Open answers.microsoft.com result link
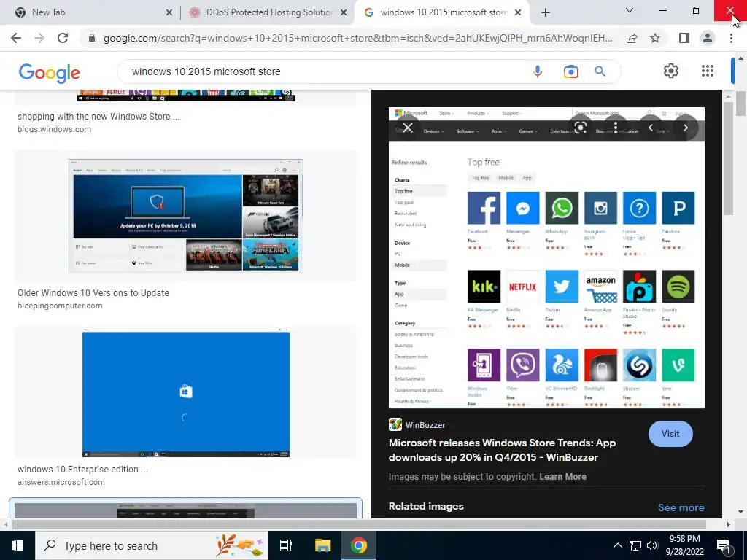 pyautogui.click(x=61, y=482)
